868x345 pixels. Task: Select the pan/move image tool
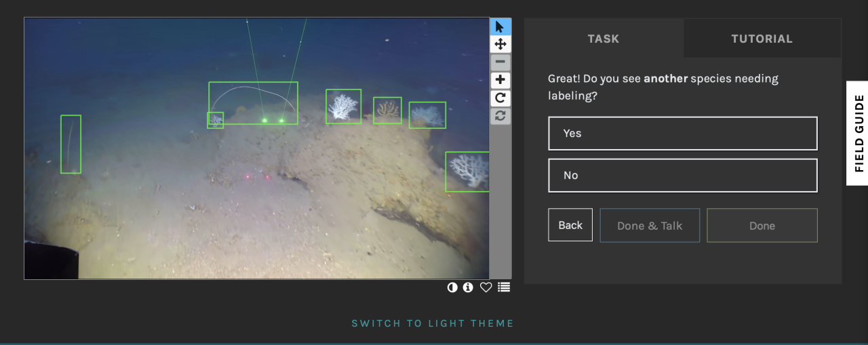500,44
